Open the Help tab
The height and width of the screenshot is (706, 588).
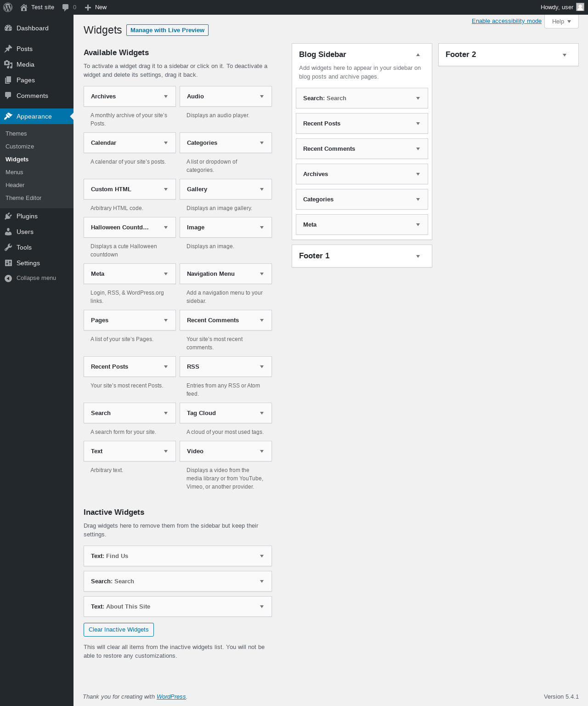(561, 22)
